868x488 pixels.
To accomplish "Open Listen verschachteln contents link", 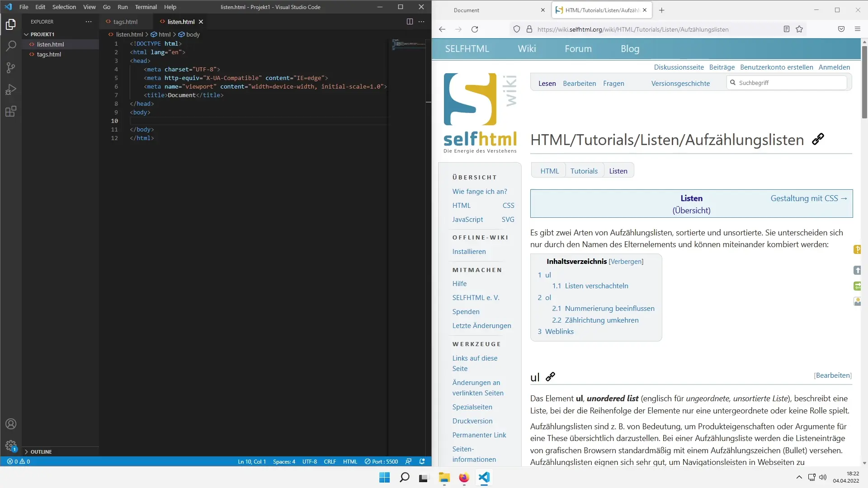I will [x=596, y=286].
